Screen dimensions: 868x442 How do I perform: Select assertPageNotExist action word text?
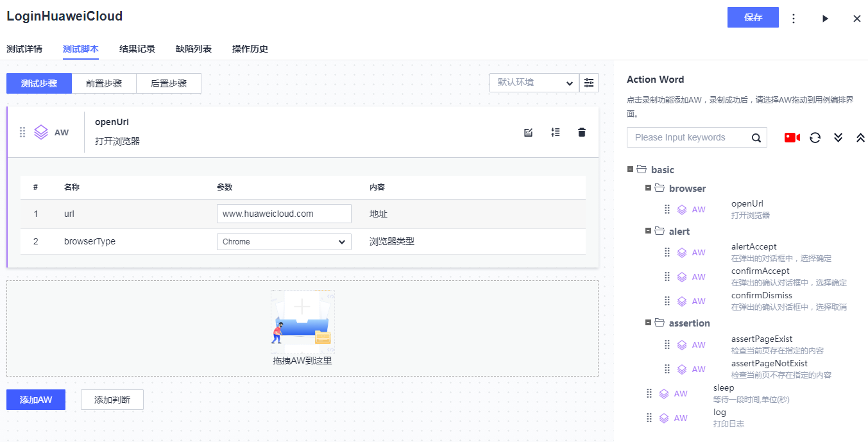[770, 363]
